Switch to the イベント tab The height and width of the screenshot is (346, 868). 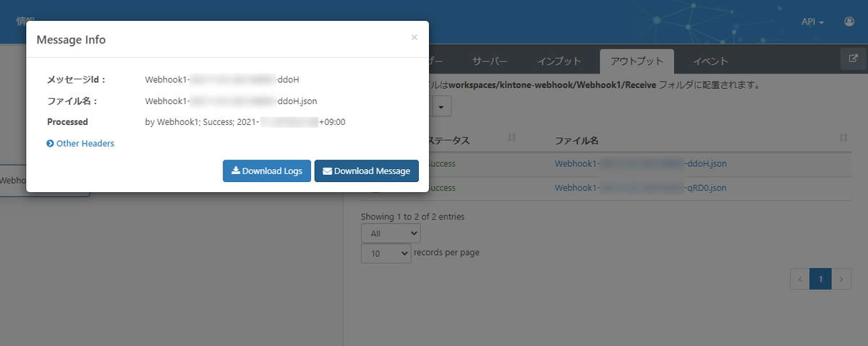click(x=710, y=61)
